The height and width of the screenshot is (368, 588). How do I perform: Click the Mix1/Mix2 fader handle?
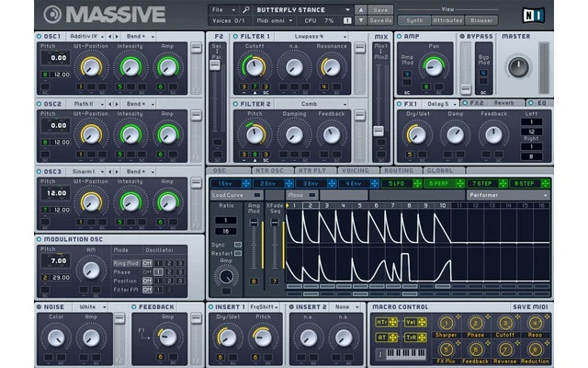(x=379, y=131)
